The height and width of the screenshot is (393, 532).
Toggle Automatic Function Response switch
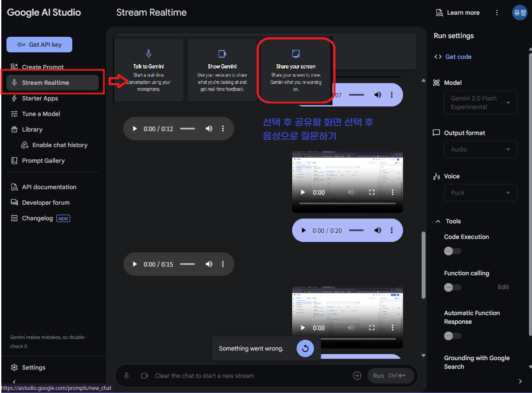(x=452, y=336)
